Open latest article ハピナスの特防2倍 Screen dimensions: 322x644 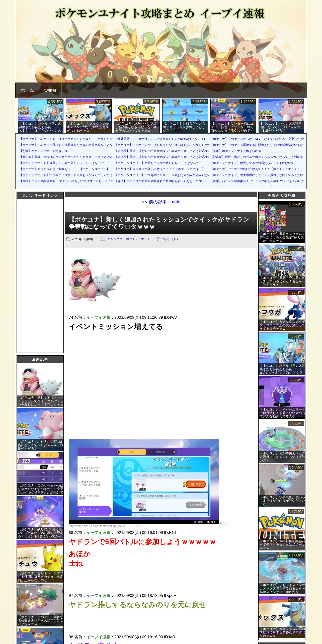coord(40,430)
